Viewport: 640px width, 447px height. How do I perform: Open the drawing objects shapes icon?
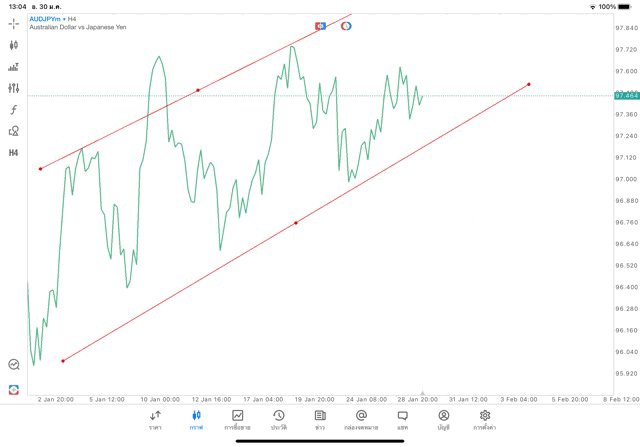pos(14,131)
